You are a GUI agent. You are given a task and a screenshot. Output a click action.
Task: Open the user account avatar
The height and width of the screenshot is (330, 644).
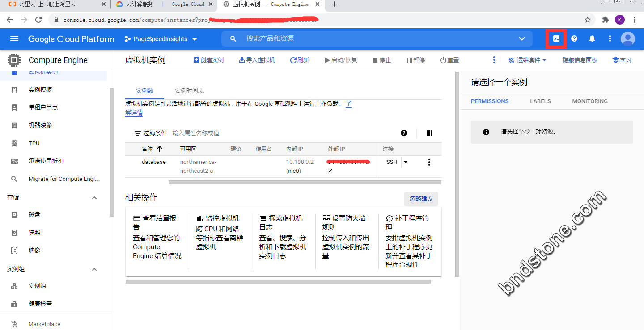pos(628,39)
